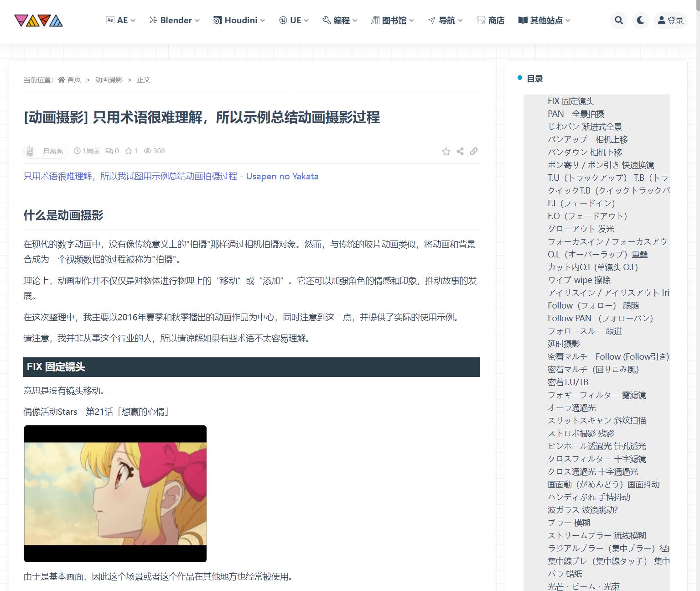
Task: Click the home icon in breadcrumb
Action: [x=62, y=80]
